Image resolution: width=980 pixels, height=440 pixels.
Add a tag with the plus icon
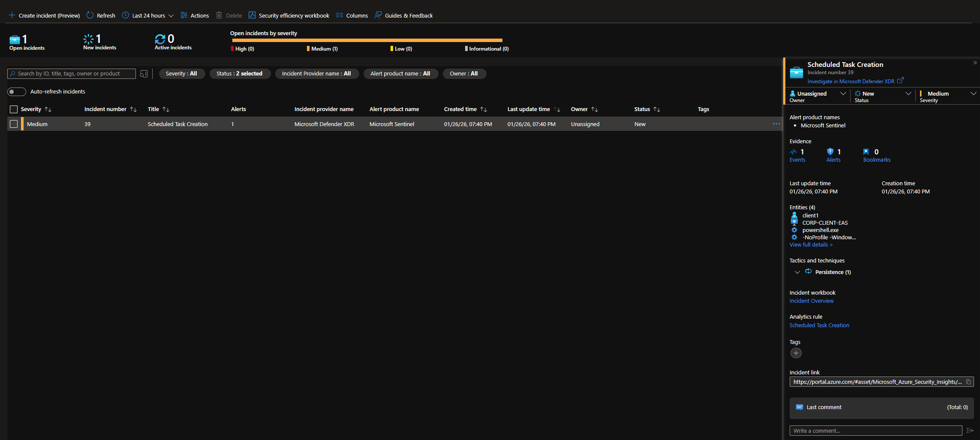click(x=796, y=353)
